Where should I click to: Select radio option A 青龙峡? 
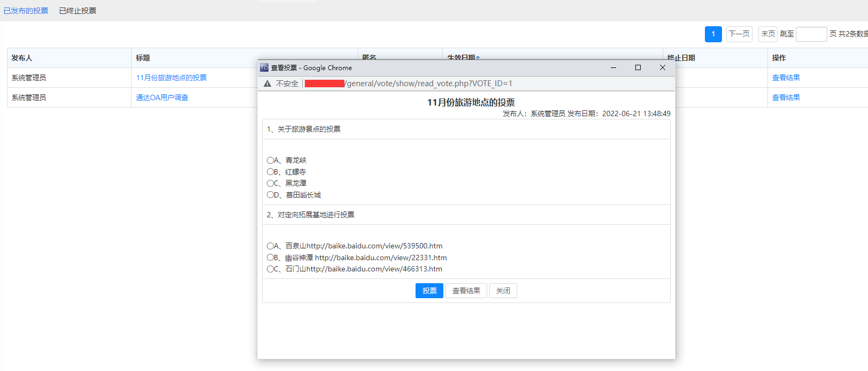pos(270,160)
